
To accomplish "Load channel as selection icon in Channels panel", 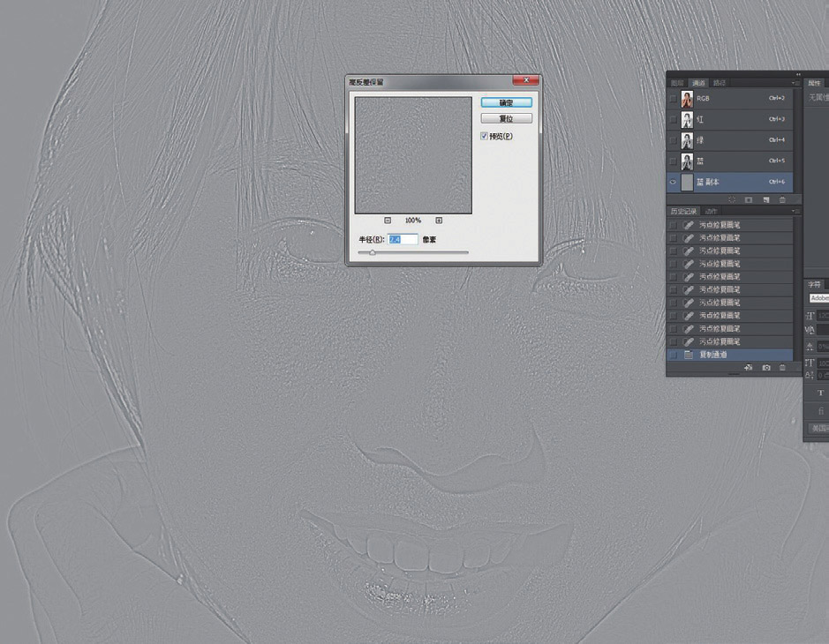I will click(x=732, y=200).
